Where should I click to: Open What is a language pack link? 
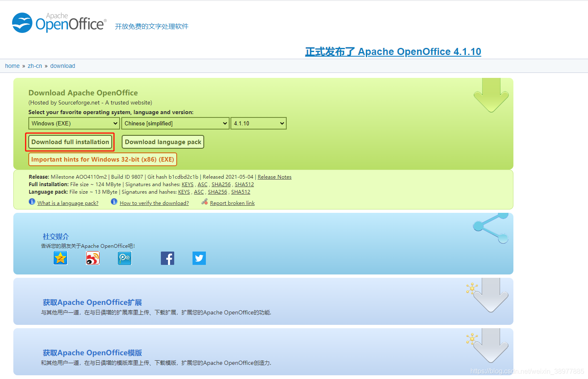coord(68,203)
